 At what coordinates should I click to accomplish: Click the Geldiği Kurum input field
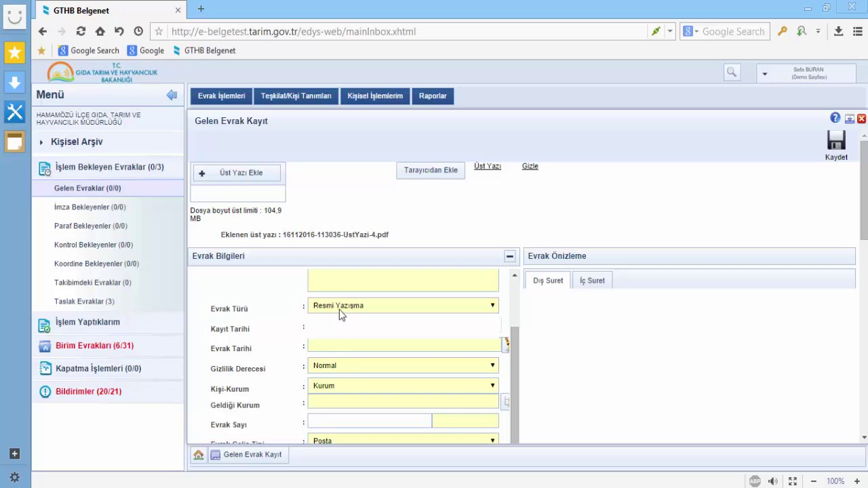403,402
